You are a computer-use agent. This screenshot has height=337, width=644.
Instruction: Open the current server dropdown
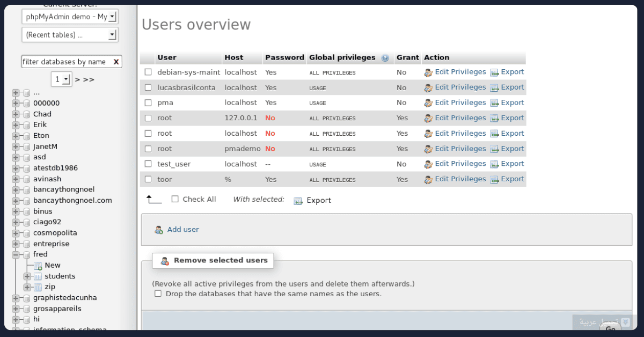pyautogui.click(x=70, y=17)
